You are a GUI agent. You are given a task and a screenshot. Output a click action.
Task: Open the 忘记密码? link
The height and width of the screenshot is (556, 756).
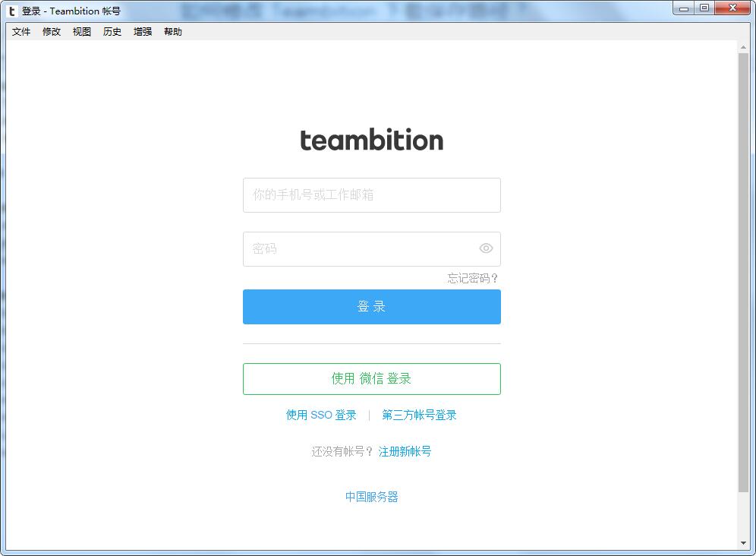(473, 278)
